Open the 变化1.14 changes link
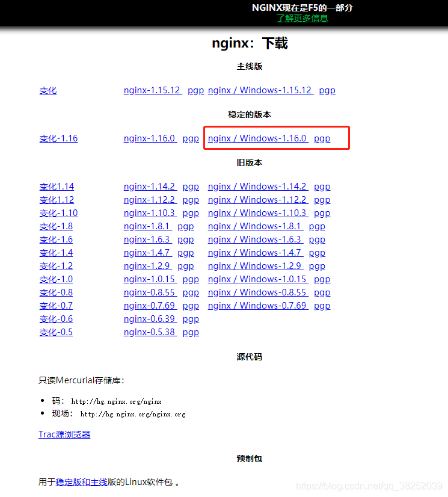Image resolution: width=448 pixels, height=497 pixels. 57,187
